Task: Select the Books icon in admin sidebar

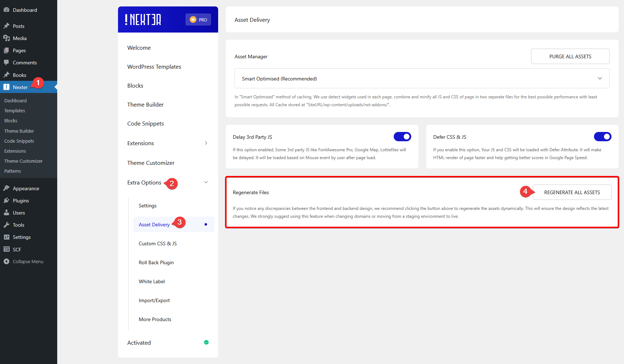Action: [7, 75]
